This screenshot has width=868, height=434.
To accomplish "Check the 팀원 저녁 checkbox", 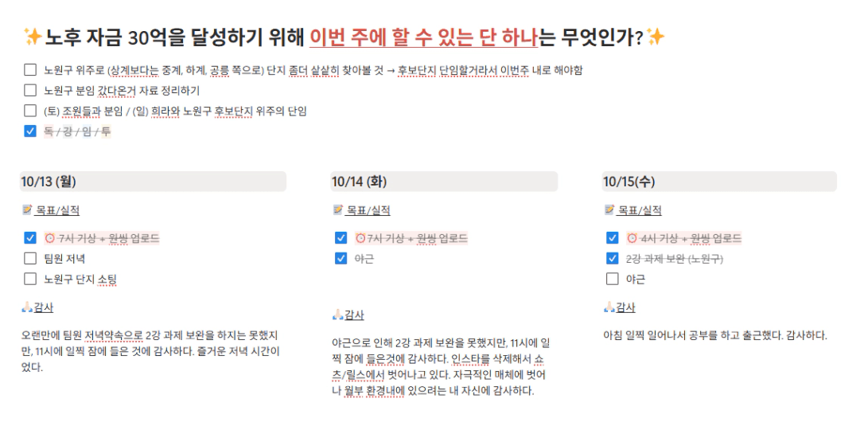I will pyautogui.click(x=30, y=258).
